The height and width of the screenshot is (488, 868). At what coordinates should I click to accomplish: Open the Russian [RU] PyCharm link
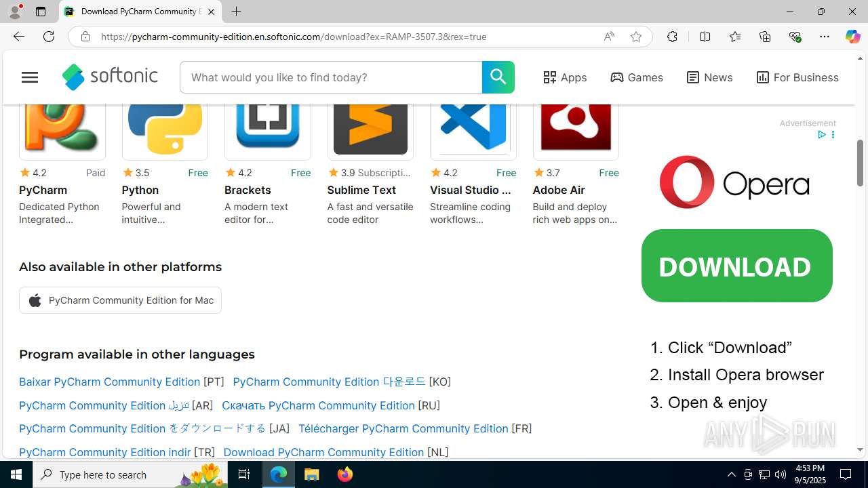click(318, 405)
